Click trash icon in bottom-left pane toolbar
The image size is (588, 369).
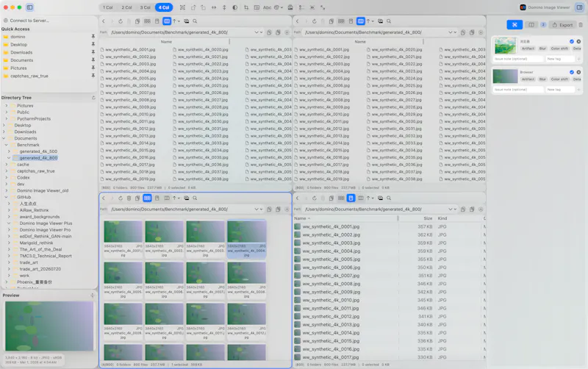point(129,198)
